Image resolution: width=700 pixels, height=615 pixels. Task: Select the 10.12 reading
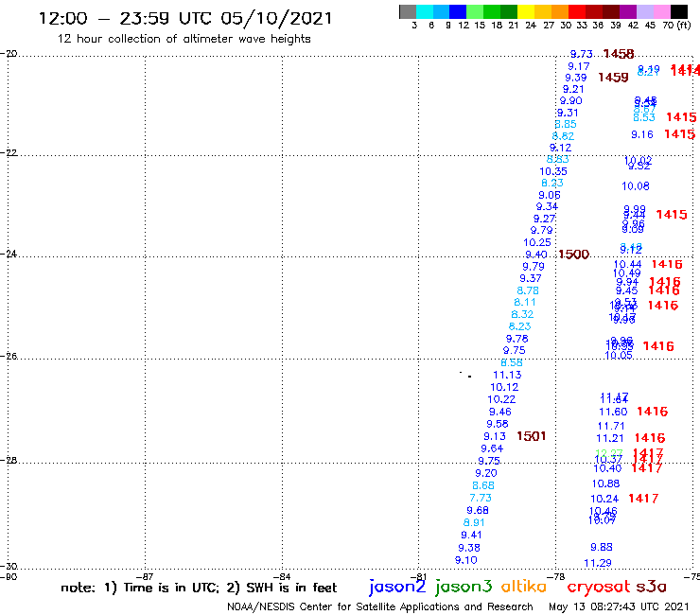point(504,387)
